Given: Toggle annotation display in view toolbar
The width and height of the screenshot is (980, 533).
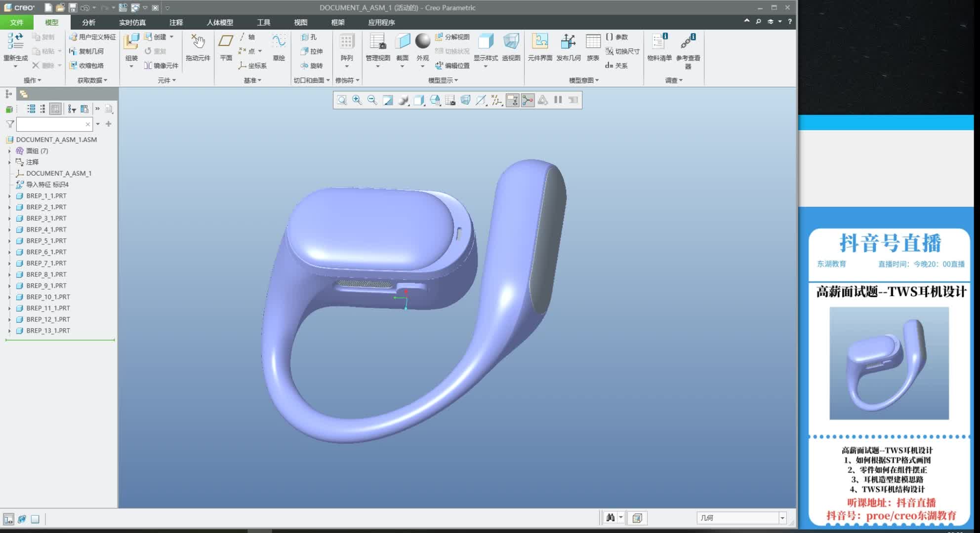Looking at the screenshot, I should click(512, 100).
